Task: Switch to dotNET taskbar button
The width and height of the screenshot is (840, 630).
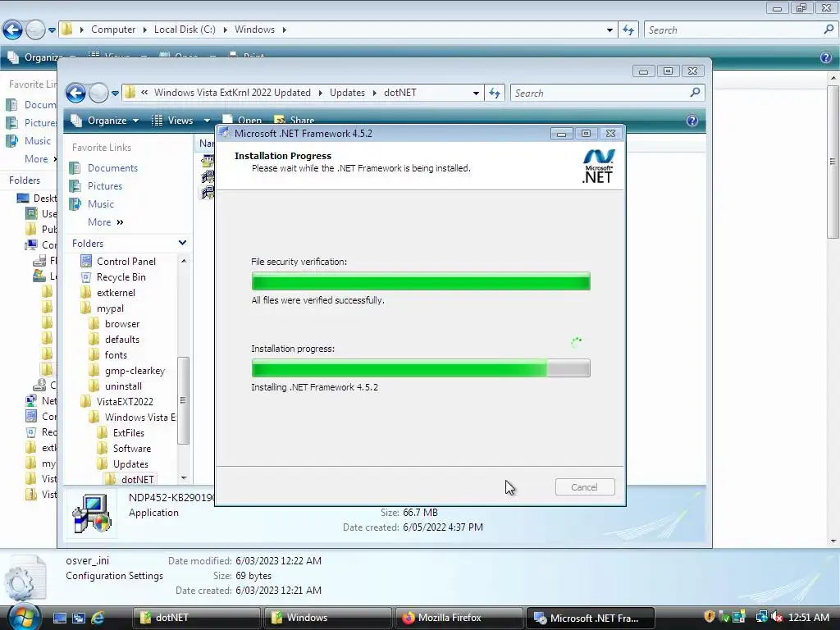Action: (196, 618)
